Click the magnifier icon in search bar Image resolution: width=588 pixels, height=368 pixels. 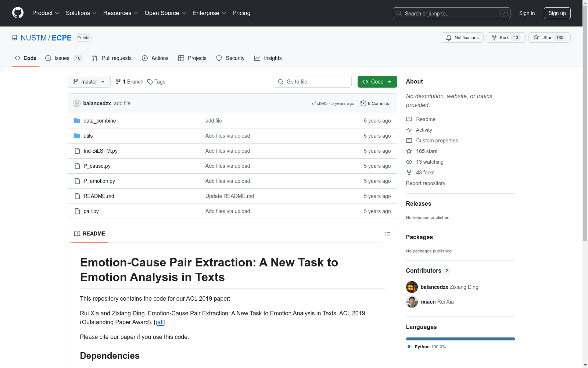399,13
